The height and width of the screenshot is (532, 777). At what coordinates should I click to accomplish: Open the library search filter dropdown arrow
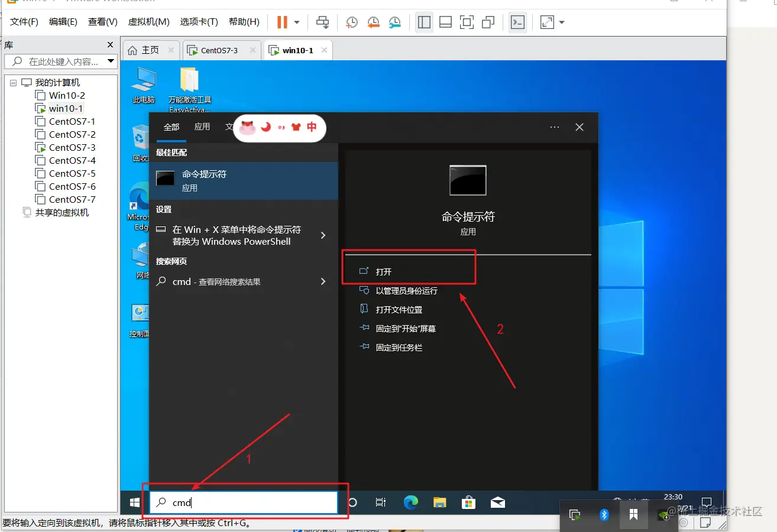[x=111, y=61]
